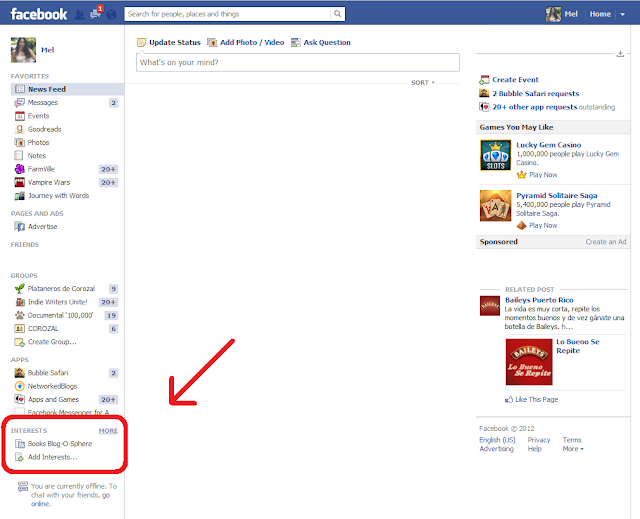Open the COROZAL group

[x=43, y=328]
